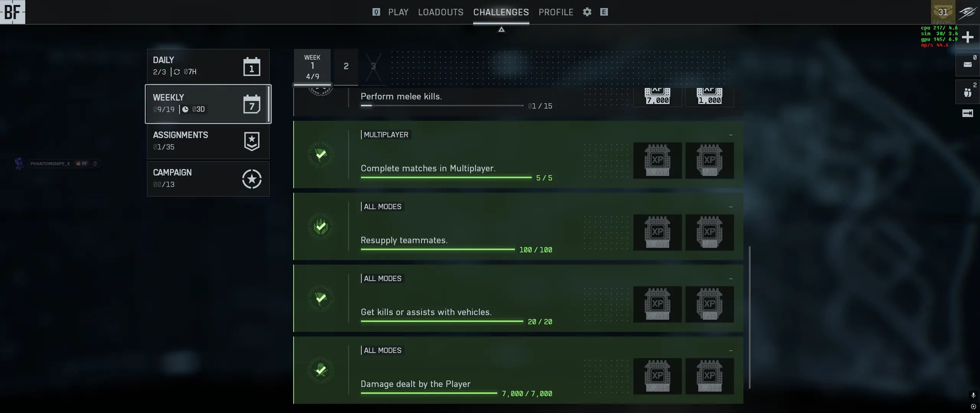This screenshot has width=980, height=413.
Task: Click the Campaign star circle icon
Action: point(252,179)
